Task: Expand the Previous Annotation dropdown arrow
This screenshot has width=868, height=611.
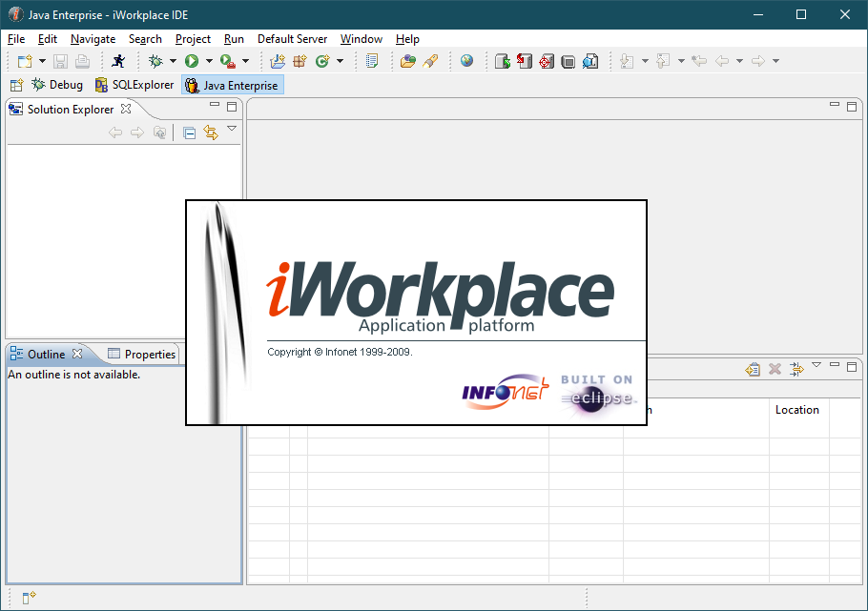Action: coord(681,61)
